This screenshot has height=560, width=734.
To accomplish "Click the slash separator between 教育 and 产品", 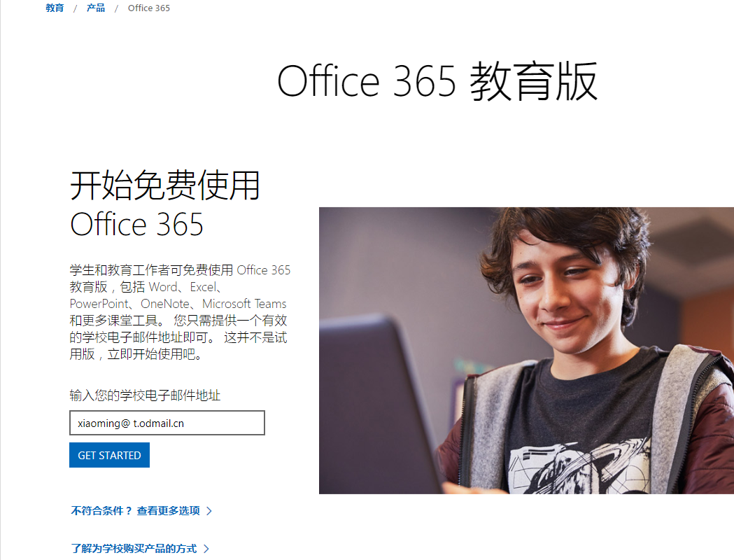I will click(x=75, y=8).
